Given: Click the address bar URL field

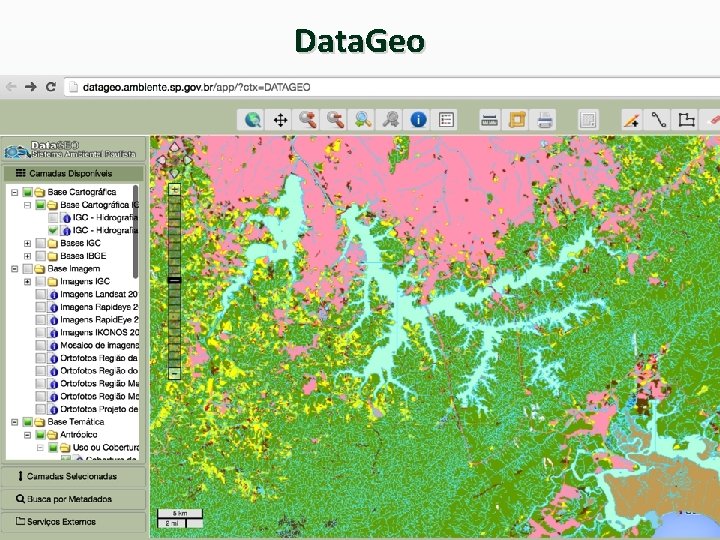Looking at the screenshot, I should coord(392,87).
